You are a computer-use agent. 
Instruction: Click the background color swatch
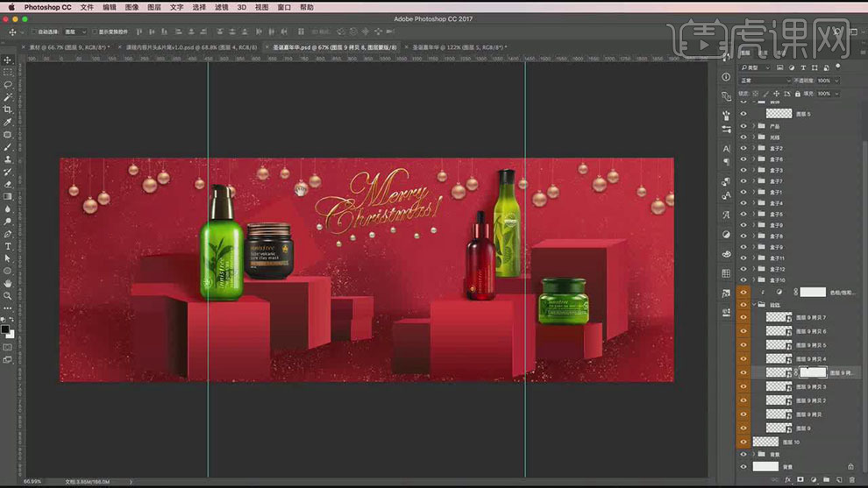tap(11, 335)
